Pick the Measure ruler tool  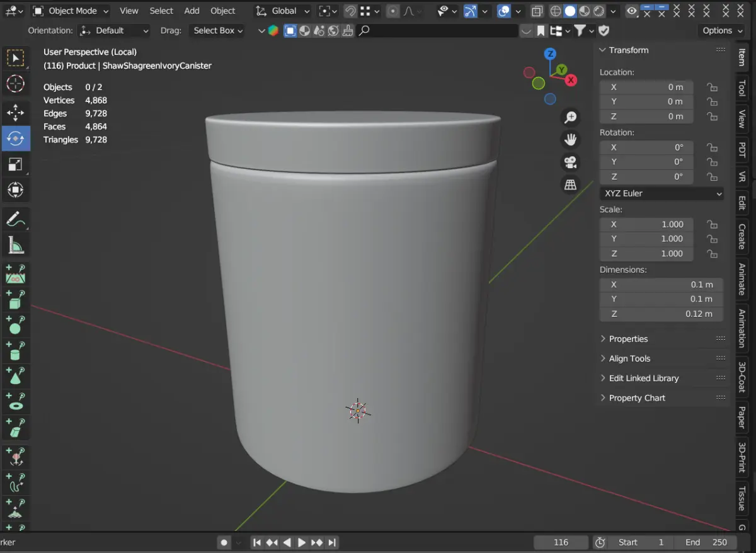(15, 245)
